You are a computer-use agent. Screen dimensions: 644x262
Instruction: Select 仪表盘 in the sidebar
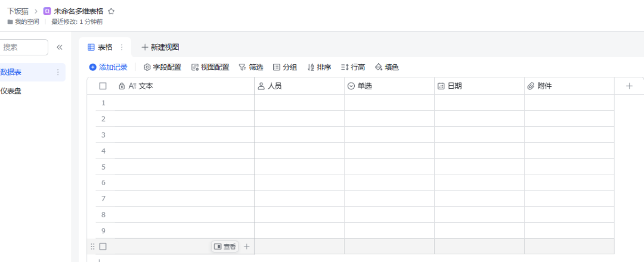tap(12, 91)
